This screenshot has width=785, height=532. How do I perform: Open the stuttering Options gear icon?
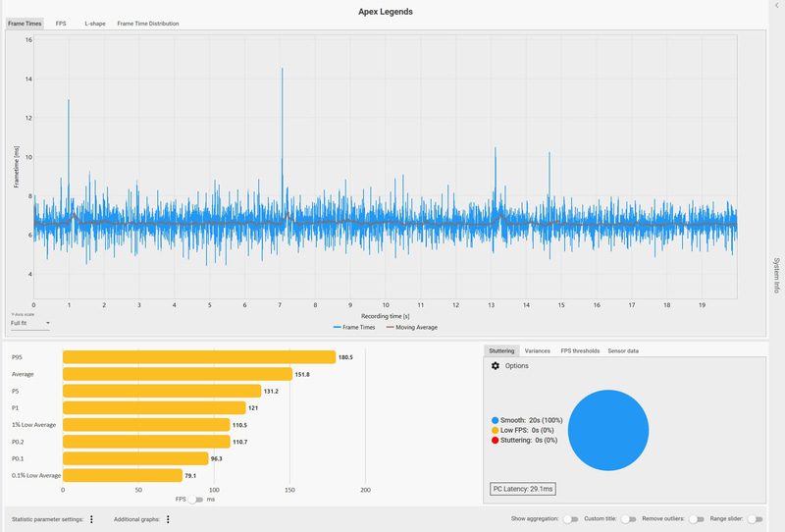[x=496, y=366]
